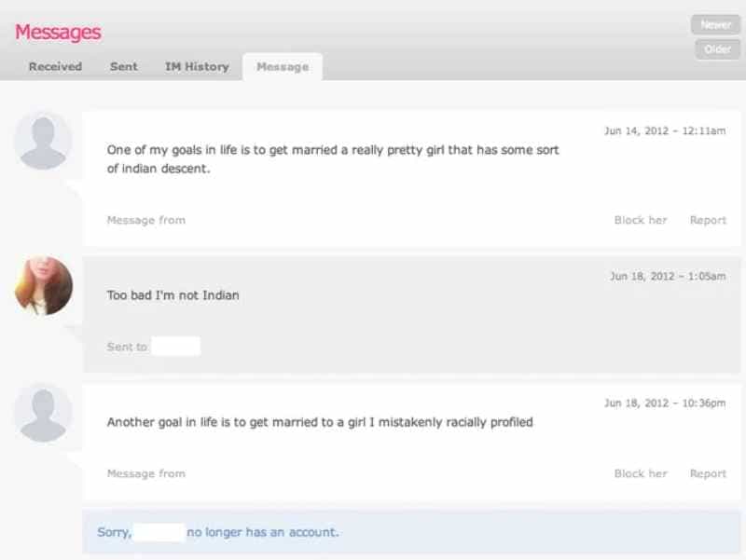Click Block her on 10:36pm message
Image resolution: width=746 pixels, height=560 pixels.
tap(641, 474)
